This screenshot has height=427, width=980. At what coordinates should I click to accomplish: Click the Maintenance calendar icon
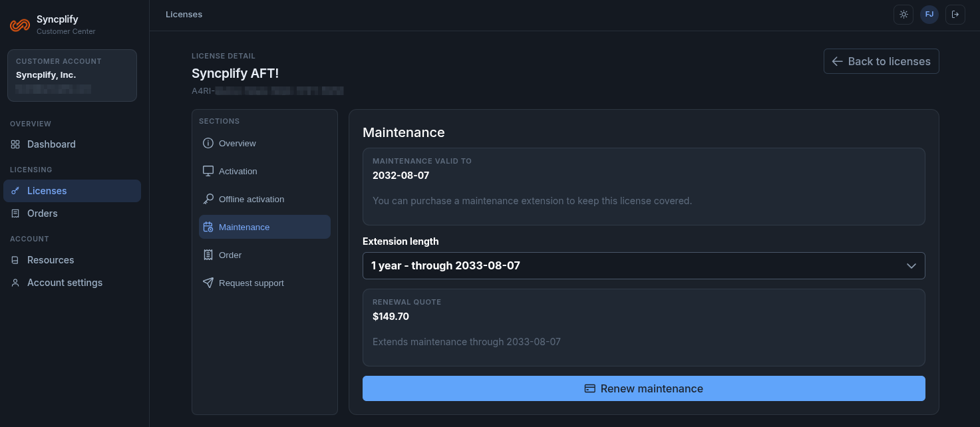point(208,227)
